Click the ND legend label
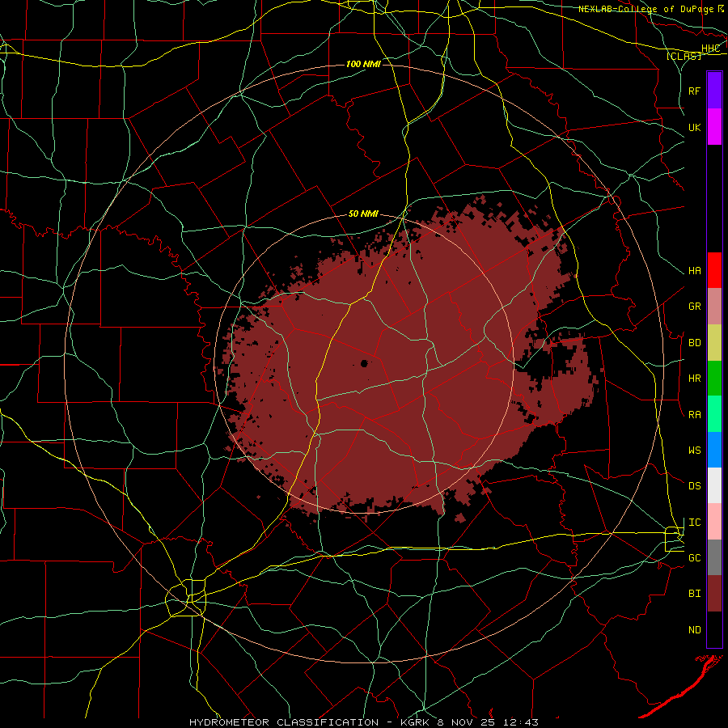Viewport: 728px width, 728px height. click(695, 630)
